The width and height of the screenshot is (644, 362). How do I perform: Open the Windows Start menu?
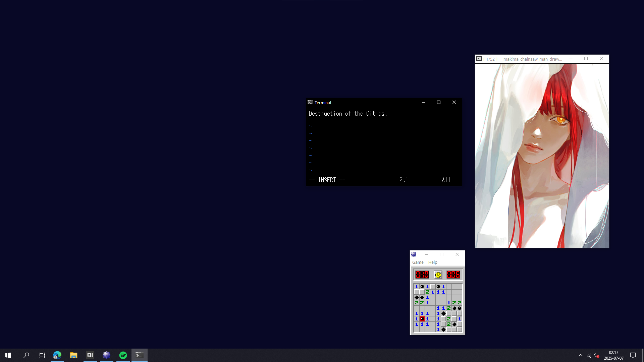[8, 355]
